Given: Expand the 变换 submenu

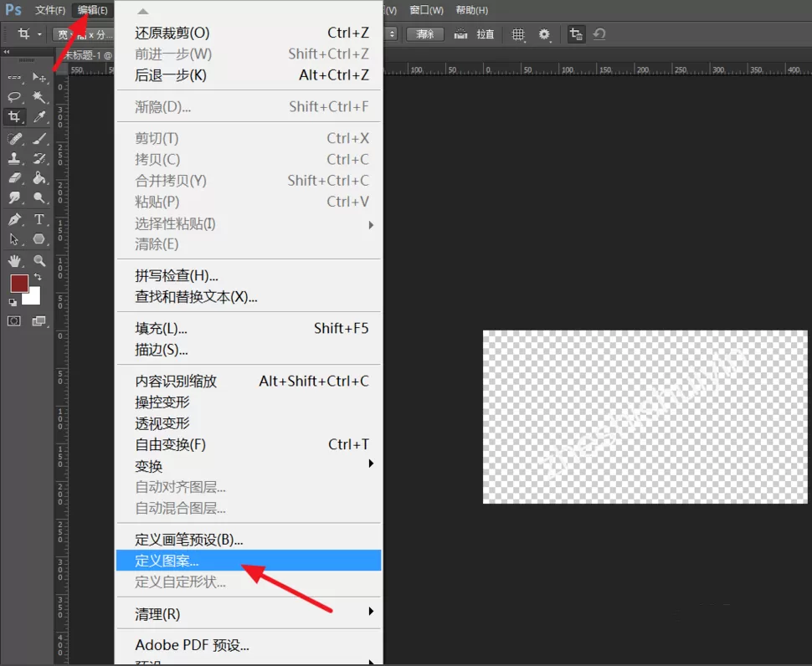Looking at the screenshot, I should coord(249,466).
